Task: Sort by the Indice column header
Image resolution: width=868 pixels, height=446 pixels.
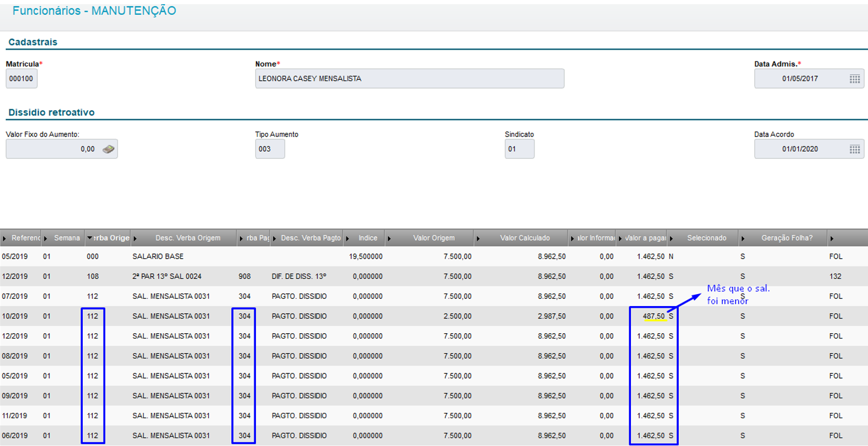Action: (x=364, y=238)
